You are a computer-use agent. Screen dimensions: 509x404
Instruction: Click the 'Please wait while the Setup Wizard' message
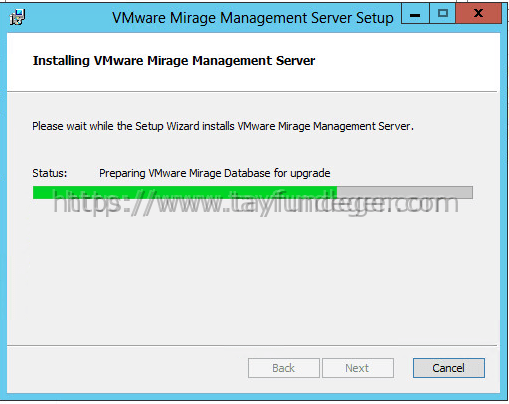point(223,126)
